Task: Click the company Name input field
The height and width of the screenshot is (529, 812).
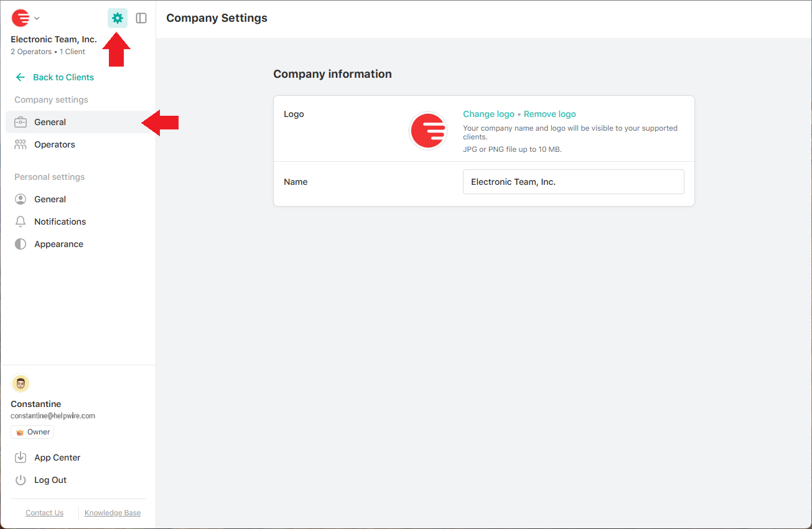Action: click(573, 182)
